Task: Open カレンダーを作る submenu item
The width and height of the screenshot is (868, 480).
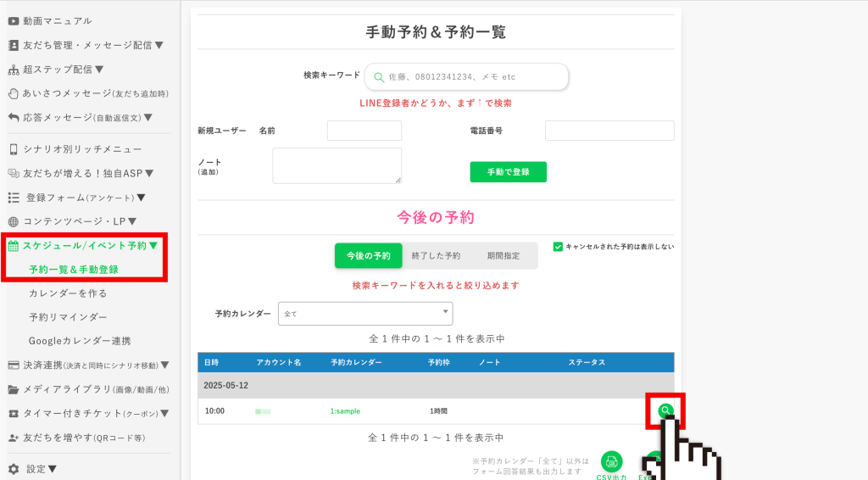Action: point(68,293)
